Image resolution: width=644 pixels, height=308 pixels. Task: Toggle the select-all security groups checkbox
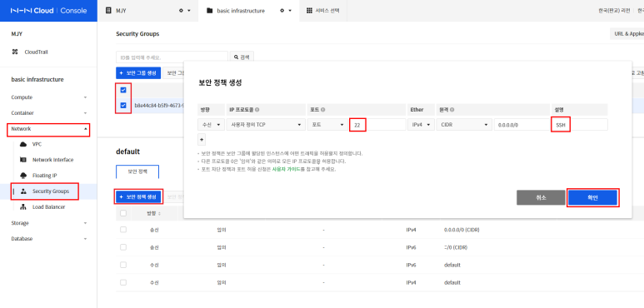pos(123,90)
